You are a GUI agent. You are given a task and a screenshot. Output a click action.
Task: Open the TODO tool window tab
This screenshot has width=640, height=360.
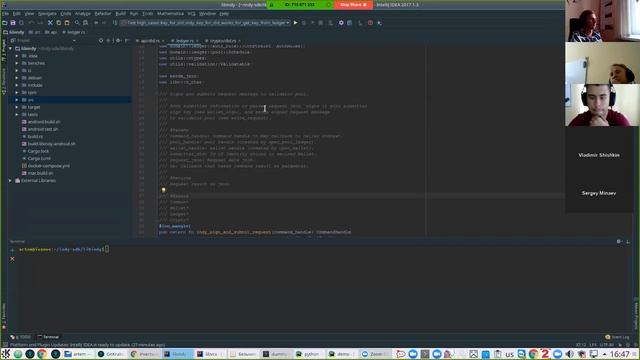click(21, 337)
